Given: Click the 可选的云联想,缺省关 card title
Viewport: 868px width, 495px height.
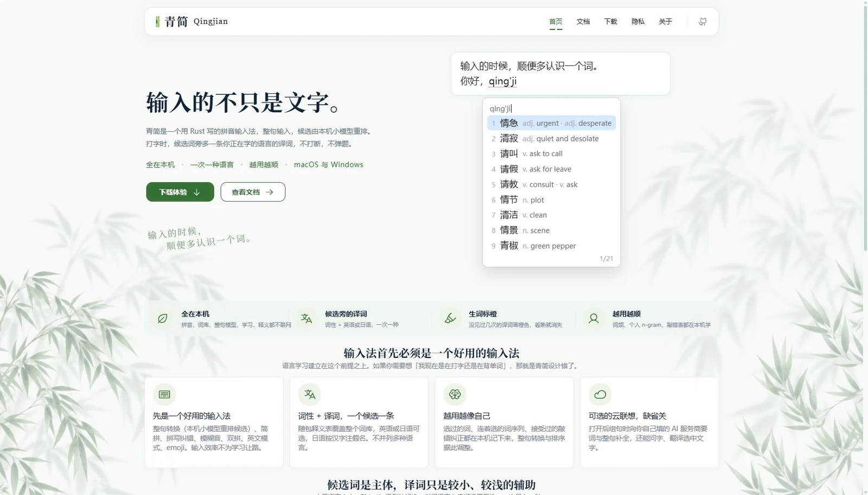Looking at the screenshot, I should pyautogui.click(x=627, y=416).
